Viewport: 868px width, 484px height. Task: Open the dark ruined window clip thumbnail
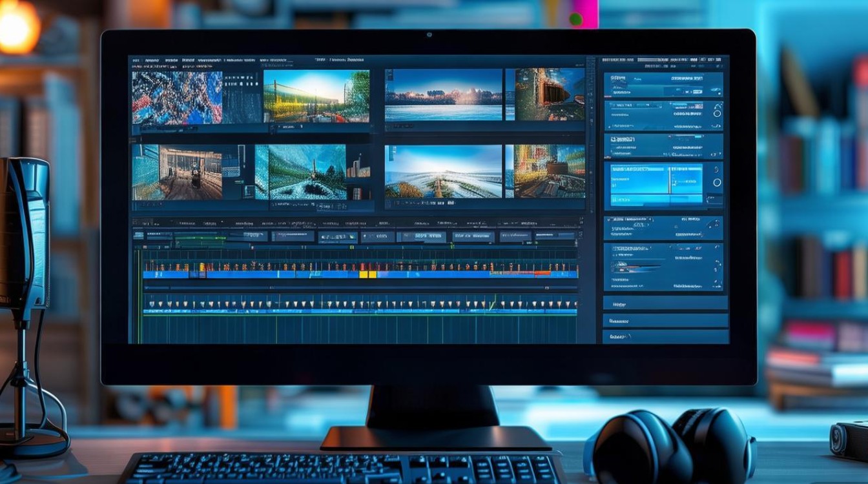pyautogui.click(x=550, y=95)
